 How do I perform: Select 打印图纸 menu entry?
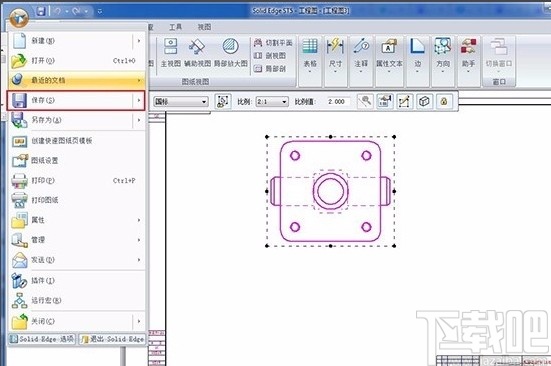pos(77,200)
